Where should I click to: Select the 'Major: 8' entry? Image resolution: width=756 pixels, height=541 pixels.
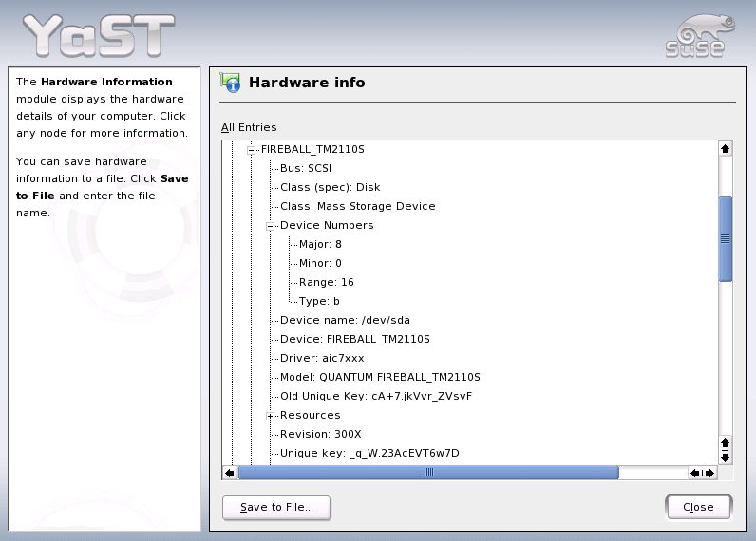pyautogui.click(x=320, y=244)
